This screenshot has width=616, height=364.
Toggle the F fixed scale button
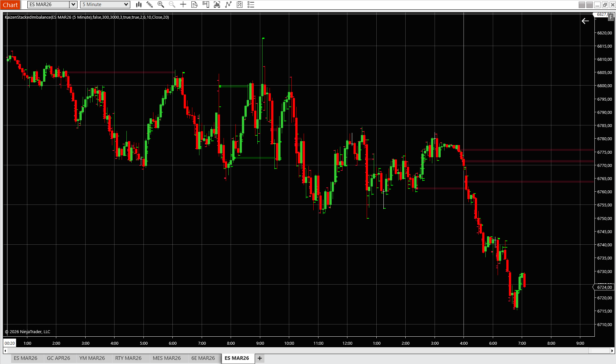611,17
